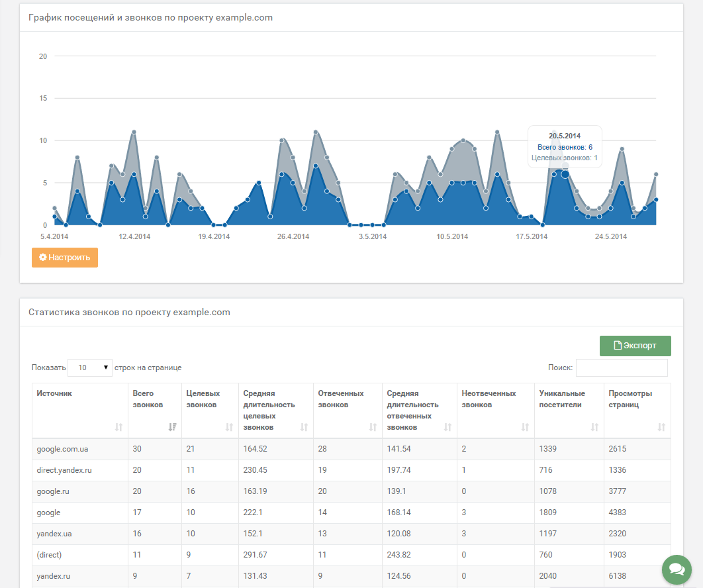Viewport: 703px width, 588px height.
Task: Open rows-per-page dropdown showing 10
Action: tap(90, 367)
